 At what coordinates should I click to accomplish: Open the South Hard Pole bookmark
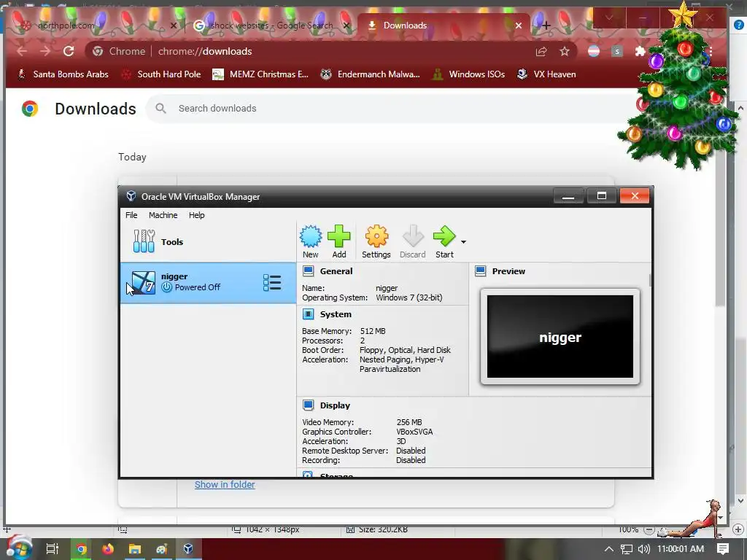pos(161,74)
